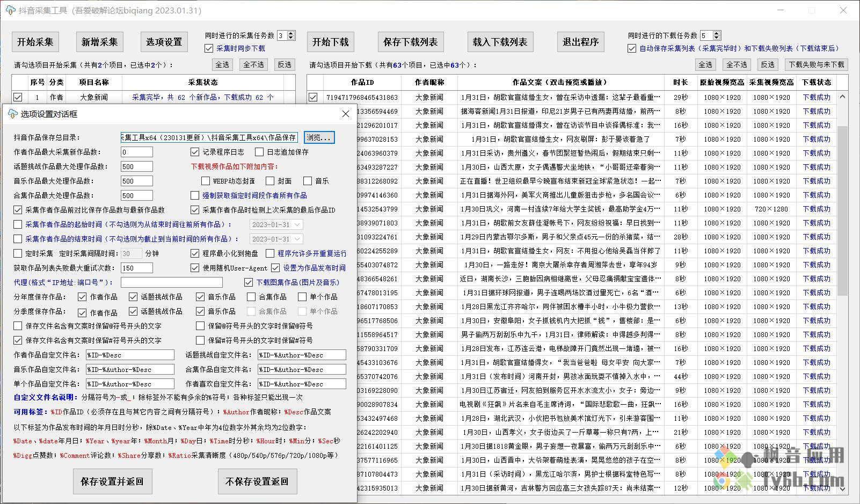Click the 作者作品最大采集新作品数 field
Screen dimensions: 860x504
pos(137,152)
